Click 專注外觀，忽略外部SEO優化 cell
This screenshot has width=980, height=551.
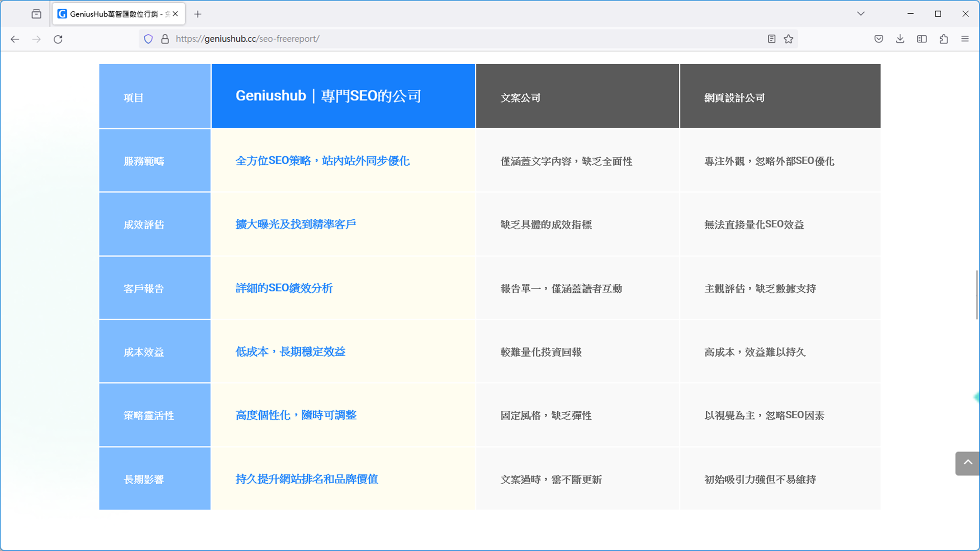(780, 161)
